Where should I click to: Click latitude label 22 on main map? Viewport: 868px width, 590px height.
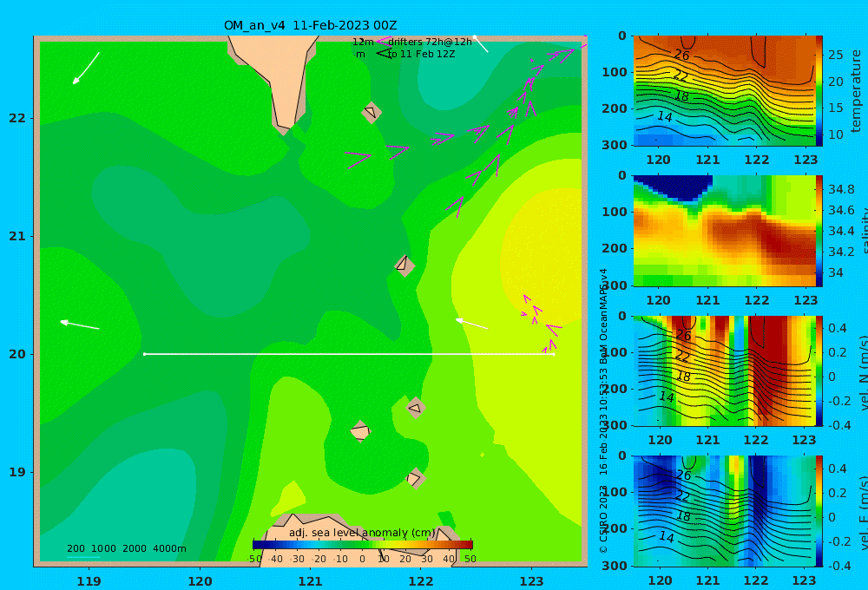click(17, 119)
